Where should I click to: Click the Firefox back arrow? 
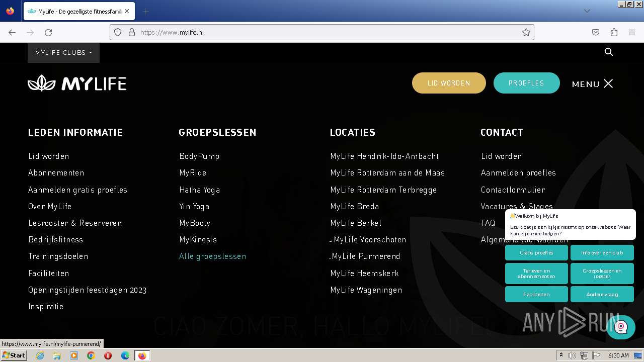pyautogui.click(x=12, y=32)
